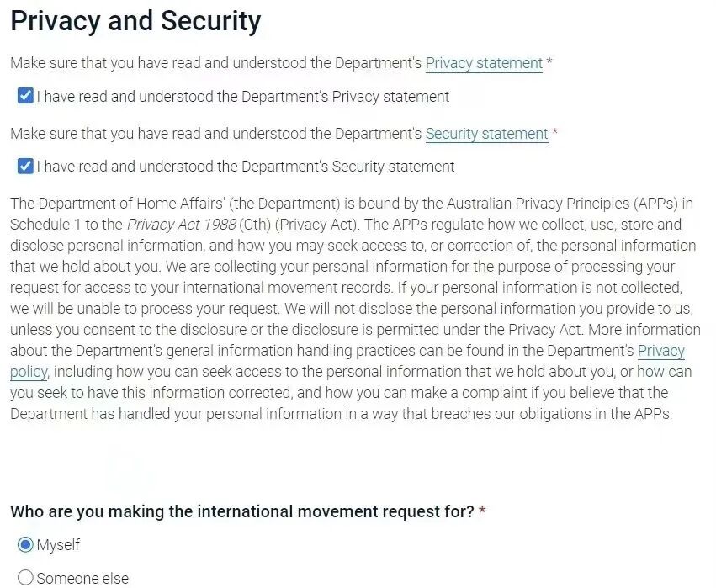
Task: Click the 'Australian Privacy Principles (APPs)' text
Action: 567,204
